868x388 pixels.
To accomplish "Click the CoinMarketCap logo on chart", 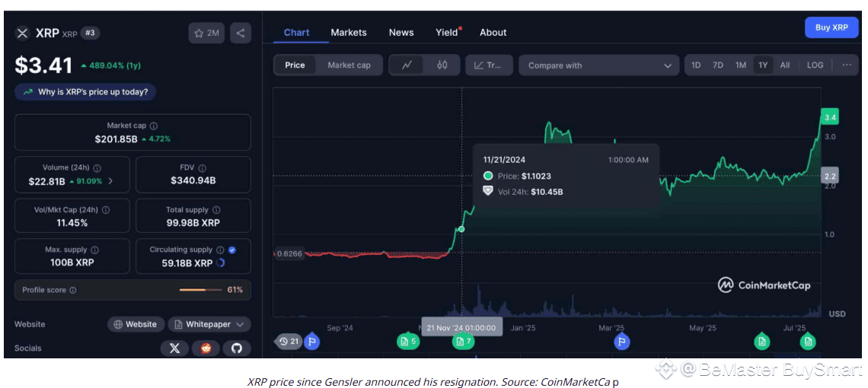I will (764, 285).
